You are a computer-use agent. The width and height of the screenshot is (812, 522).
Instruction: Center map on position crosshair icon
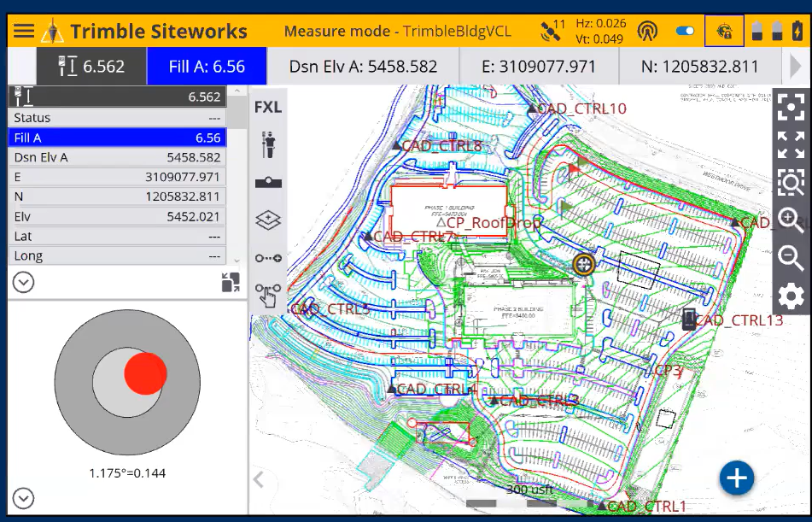pos(791,106)
